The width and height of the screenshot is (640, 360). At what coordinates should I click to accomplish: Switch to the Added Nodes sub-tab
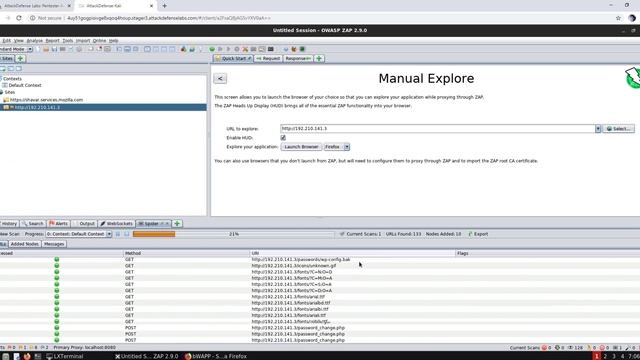(x=24, y=244)
